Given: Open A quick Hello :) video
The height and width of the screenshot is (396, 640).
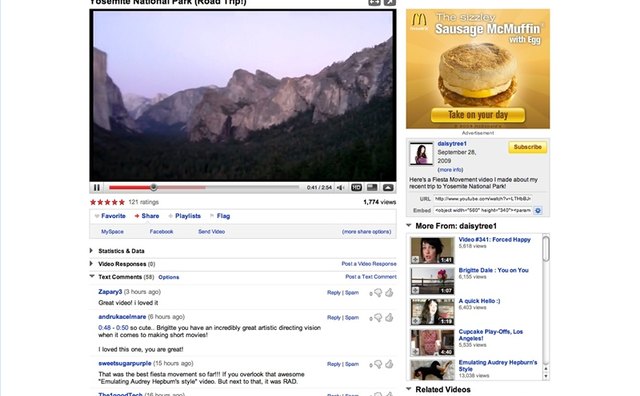Looking at the screenshot, I should tap(479, 301).
